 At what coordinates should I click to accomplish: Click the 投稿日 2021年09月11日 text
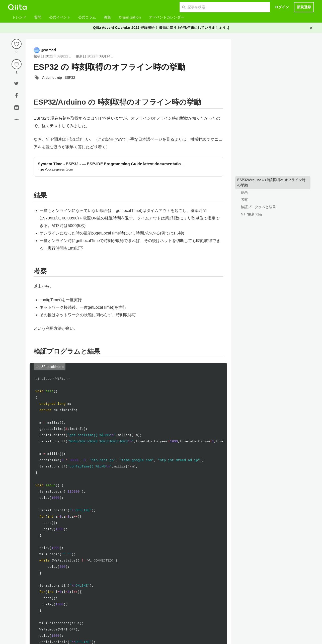coord(53,56)
